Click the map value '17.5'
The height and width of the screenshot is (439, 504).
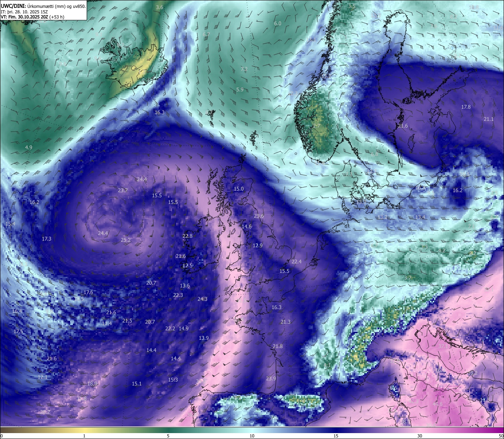click(18, 332)
